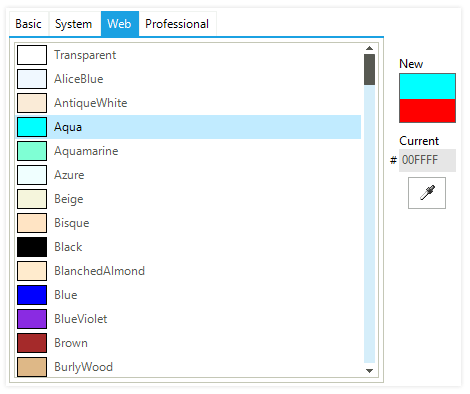Select the BurlyWood list entry text
This screenshot has height=394, width=470.
click(84, 367)
